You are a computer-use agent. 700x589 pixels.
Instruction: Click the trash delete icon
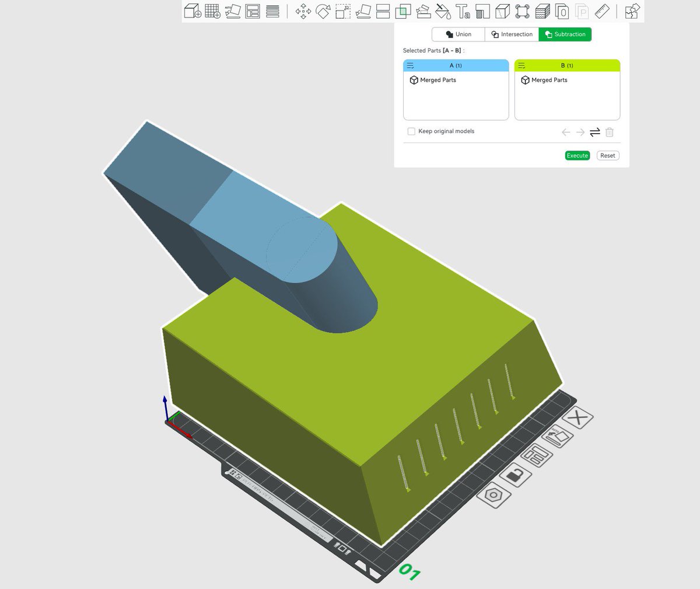click(610, 133)
